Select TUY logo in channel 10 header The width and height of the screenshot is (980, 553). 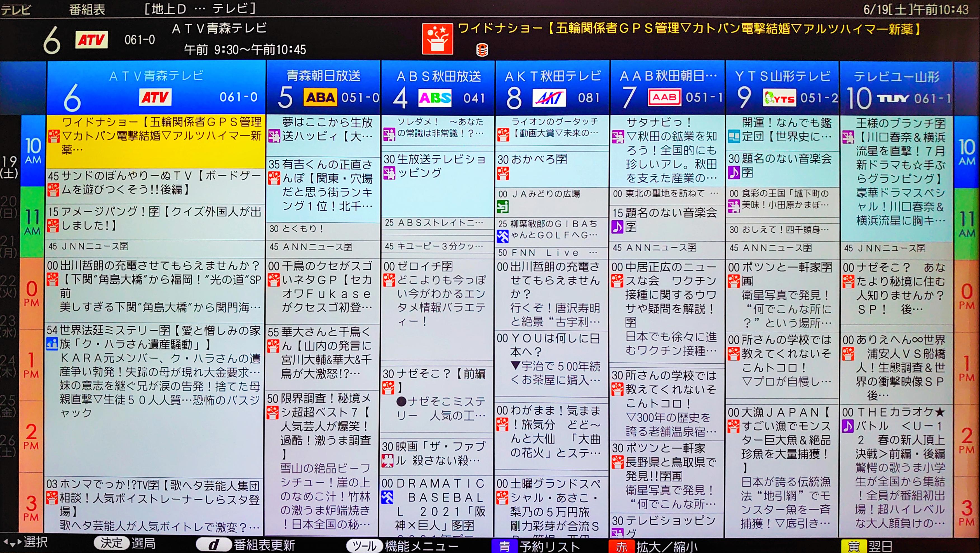893,99
